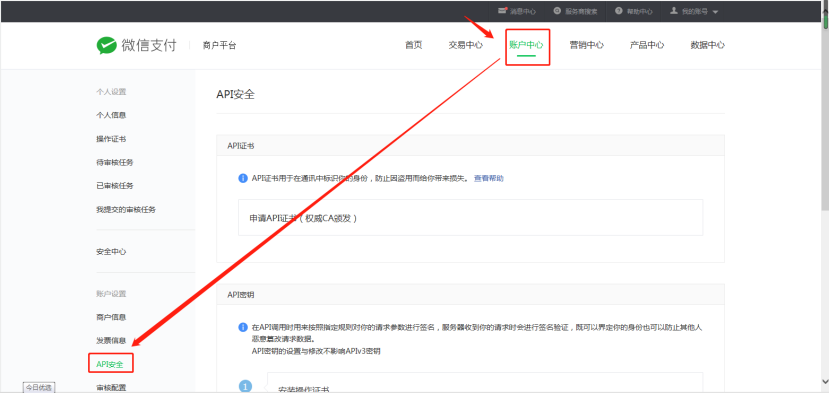The image size is (830, 394).
Task: Click the WeChat Pay green logo
Action: [x=106, y=46]
